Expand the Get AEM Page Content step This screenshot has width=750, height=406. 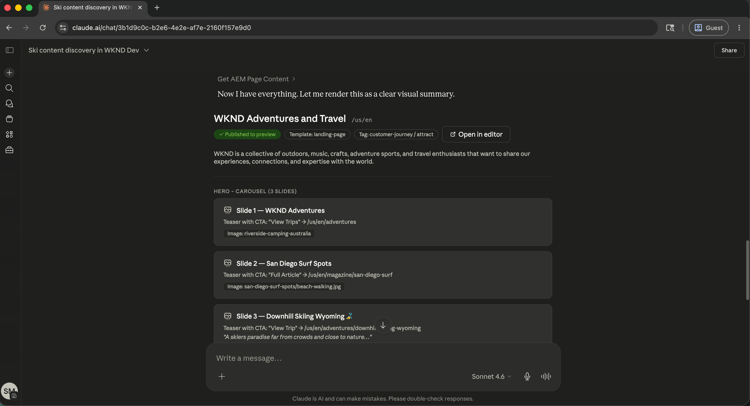click(256, 79)
